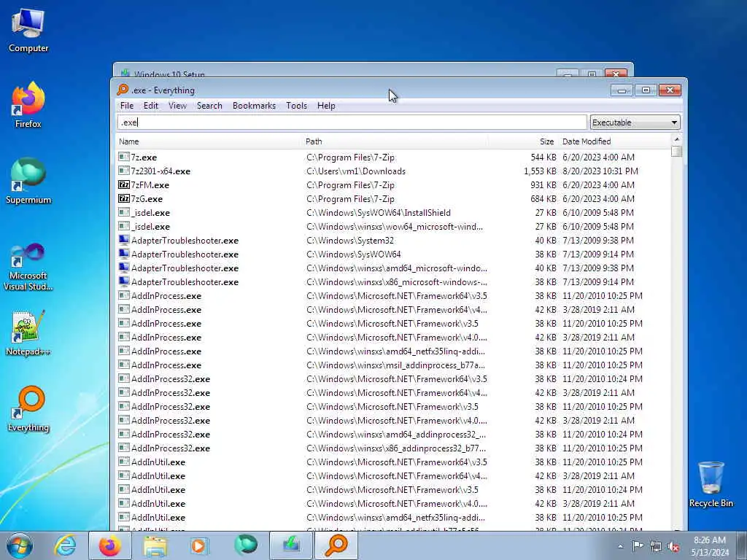
Task: Minimize the Everything window
Action: click(622, 90)
